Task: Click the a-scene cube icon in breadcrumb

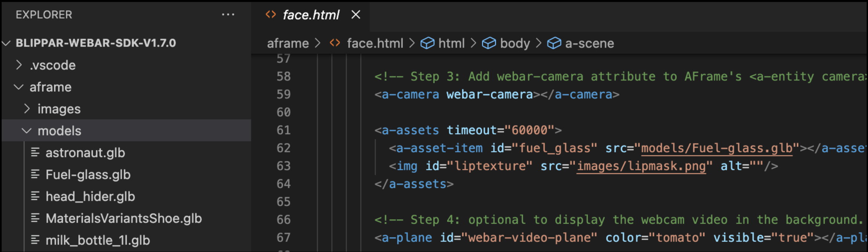Action: point(554,43)
